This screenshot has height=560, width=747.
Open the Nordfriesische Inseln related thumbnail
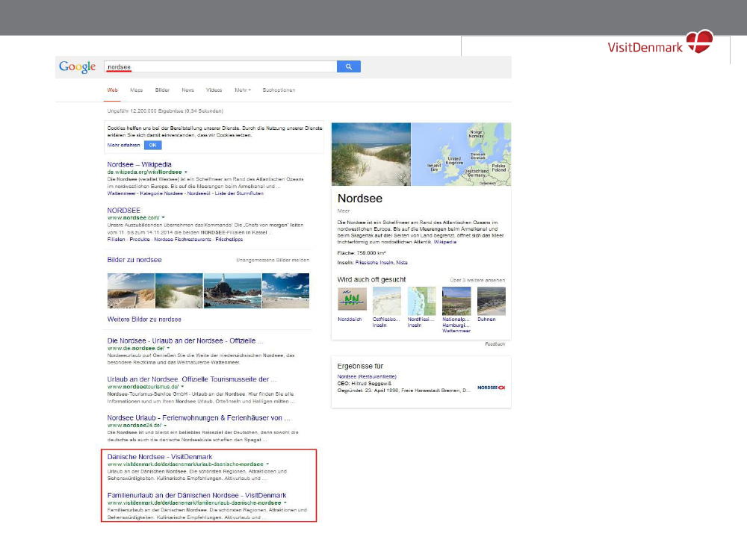(421, 300)
